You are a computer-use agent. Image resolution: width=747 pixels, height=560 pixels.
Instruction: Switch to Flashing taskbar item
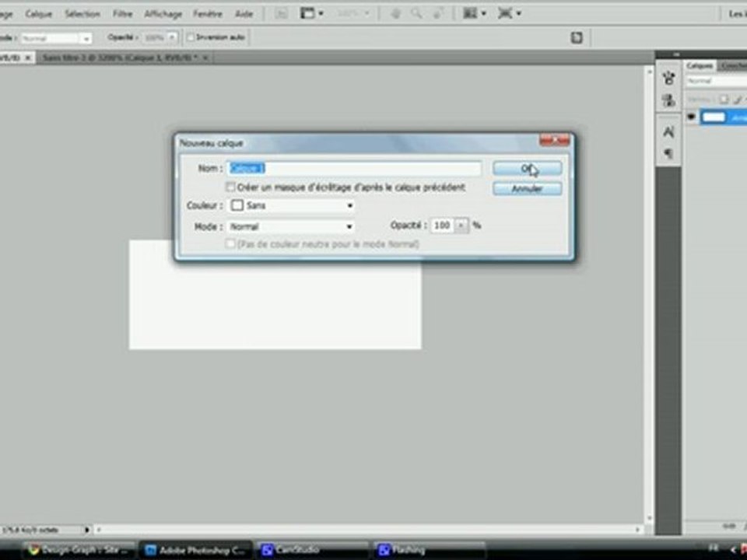[x=429, y=550]
